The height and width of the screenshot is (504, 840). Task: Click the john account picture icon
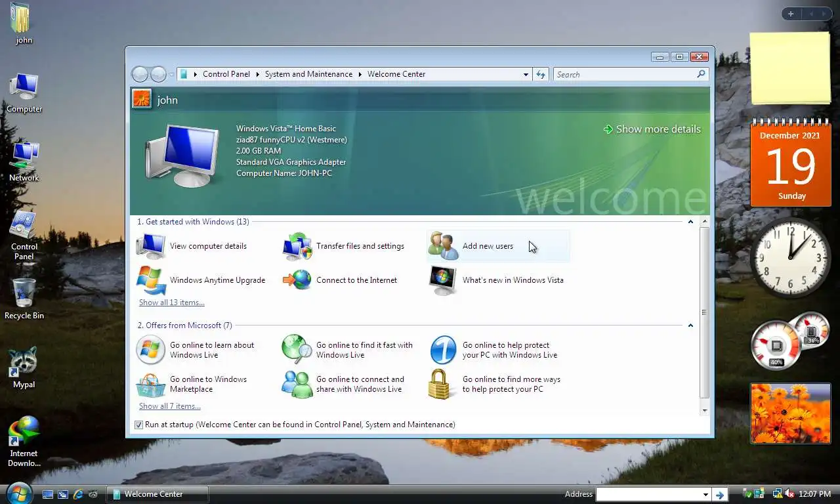[x=142, y=99]
